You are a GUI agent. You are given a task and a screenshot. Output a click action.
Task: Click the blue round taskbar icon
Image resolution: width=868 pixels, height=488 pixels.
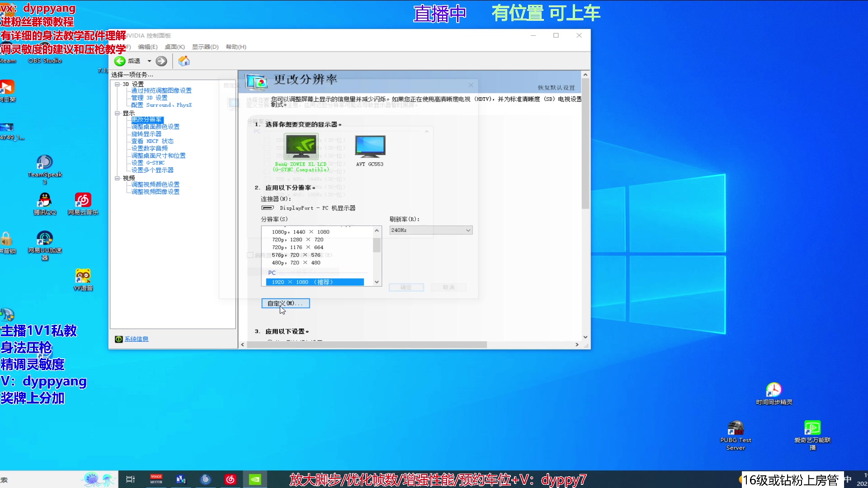[x=205, y=479]
